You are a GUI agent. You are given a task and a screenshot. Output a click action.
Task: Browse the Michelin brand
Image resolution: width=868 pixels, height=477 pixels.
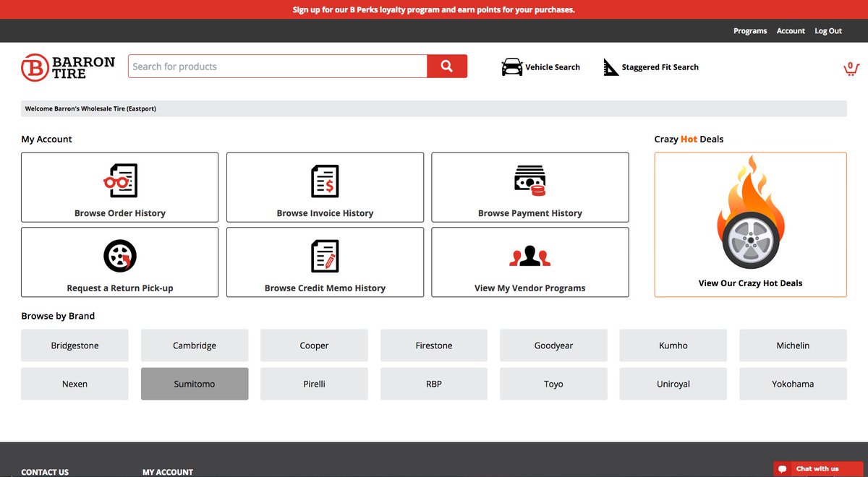tap(793, 345)
